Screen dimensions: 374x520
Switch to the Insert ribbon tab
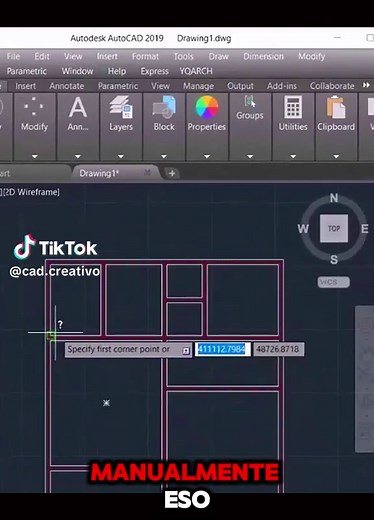(x=25, y=86)
